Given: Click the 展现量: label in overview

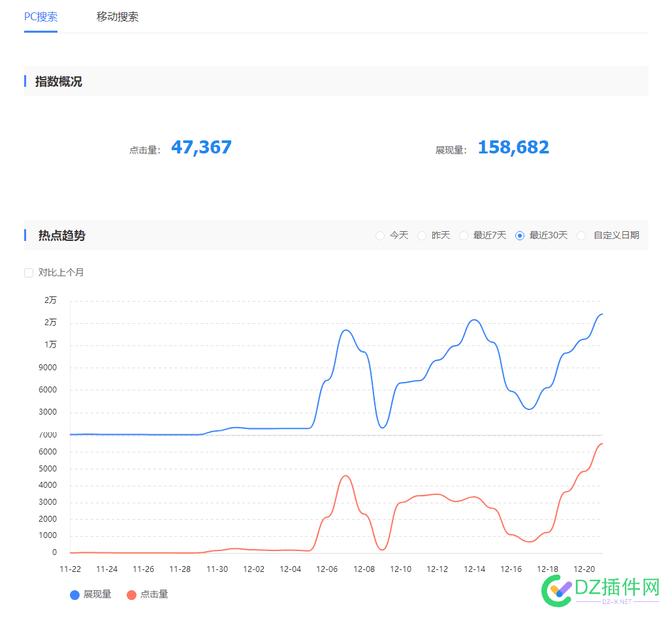Looking at the screenshot, I should [451, 150].
